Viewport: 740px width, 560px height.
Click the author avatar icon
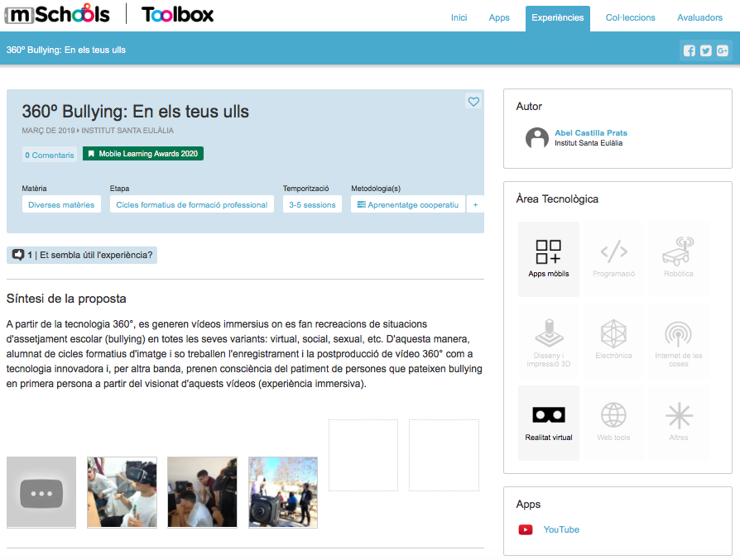537,138
